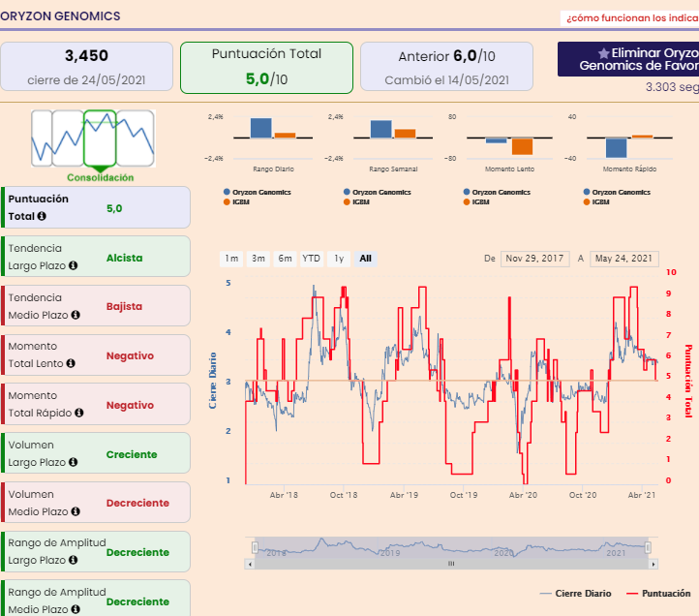Toggle IGBM in Rango Semanal legend

[356, 202]
